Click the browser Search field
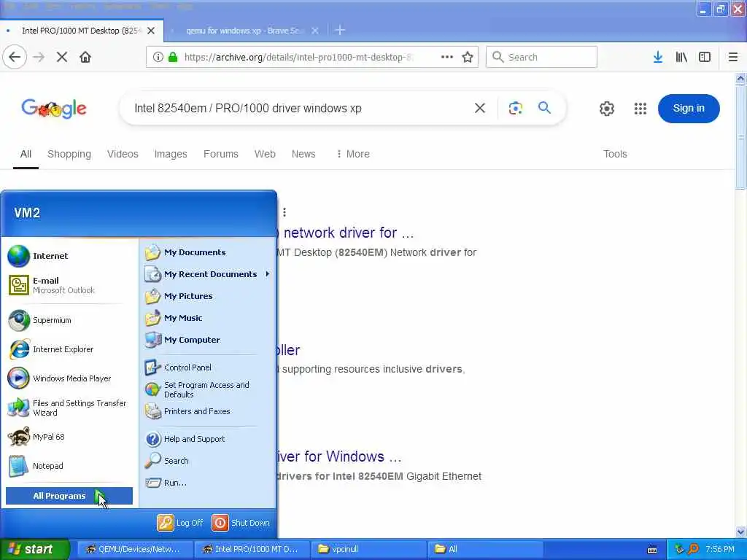The width and height of the screenshot is (747, 560). (x=541, y=57)
